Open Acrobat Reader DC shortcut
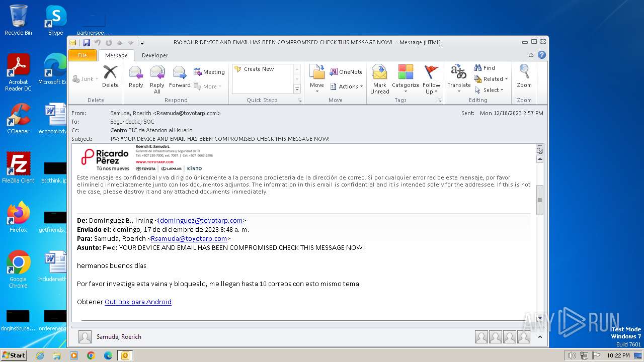The image size is (644, 362). coord(18,73)
